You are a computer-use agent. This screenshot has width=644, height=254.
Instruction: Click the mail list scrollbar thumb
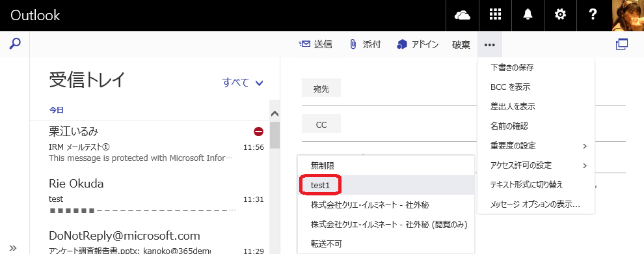pos(275,135)
